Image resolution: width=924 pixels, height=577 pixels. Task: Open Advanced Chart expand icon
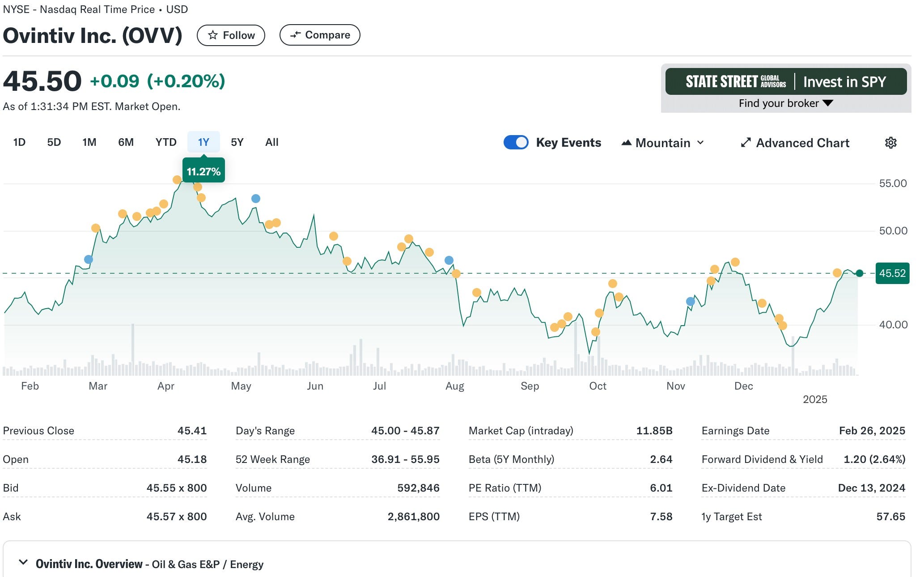(746, 143)
